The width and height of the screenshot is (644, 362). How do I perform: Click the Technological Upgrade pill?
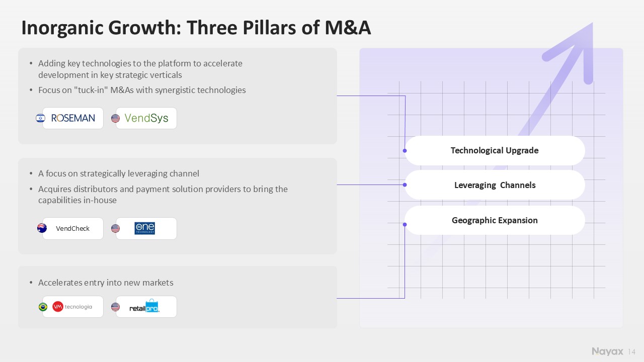[495, 150]
